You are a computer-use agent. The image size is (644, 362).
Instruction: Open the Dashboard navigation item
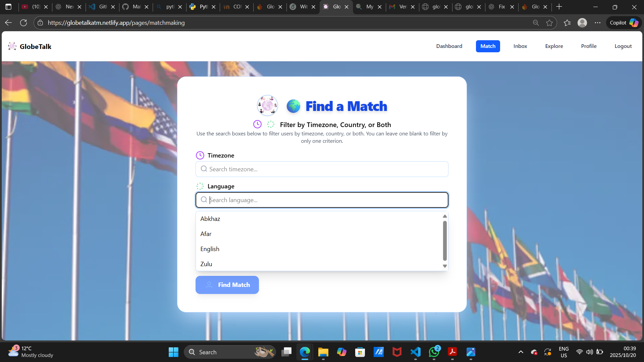coord(449,46)
